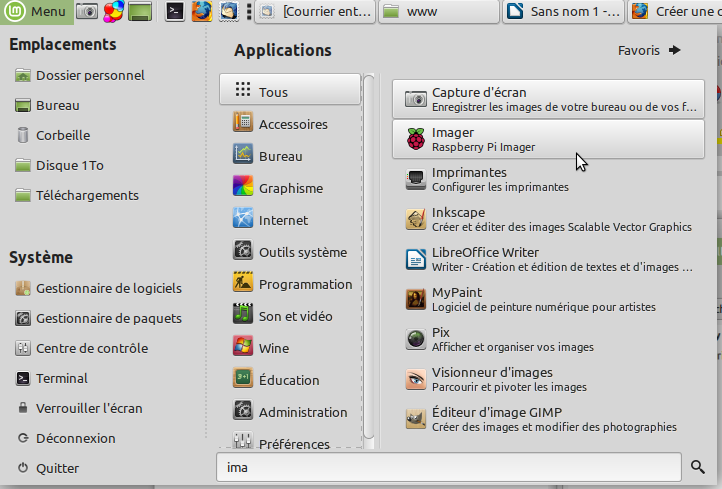Open Capture d'écran screenshot tool
722x489 pixels.
[548, 99]
